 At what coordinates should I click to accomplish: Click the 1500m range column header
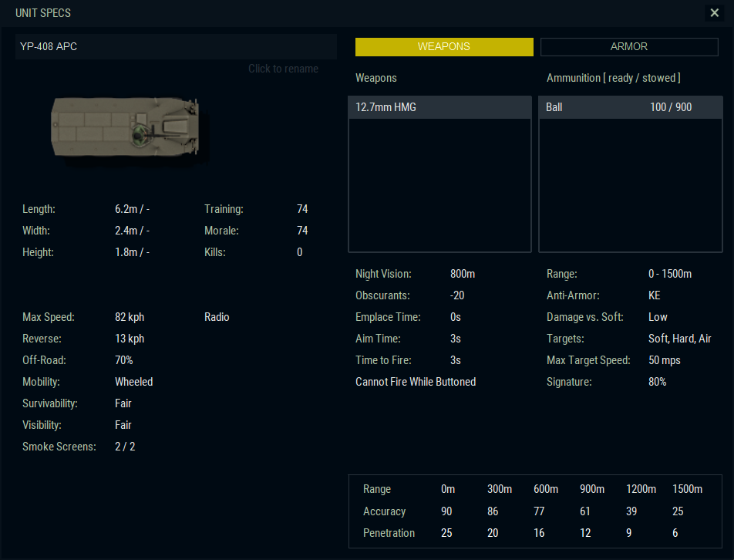(687, 489)
